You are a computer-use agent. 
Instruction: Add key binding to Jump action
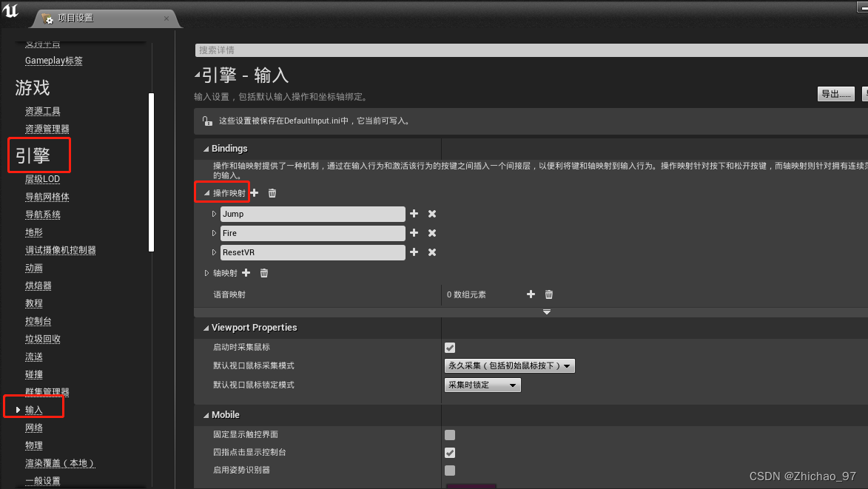414,214
